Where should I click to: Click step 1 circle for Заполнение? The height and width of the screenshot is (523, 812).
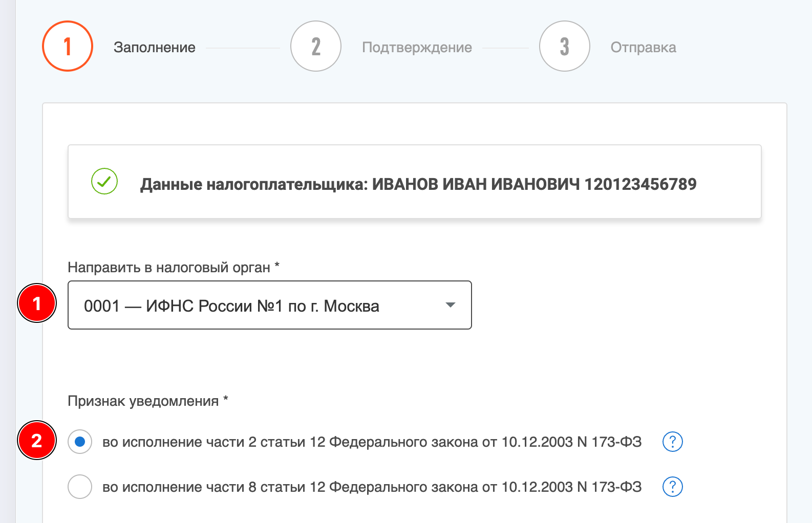click(68, 46)
